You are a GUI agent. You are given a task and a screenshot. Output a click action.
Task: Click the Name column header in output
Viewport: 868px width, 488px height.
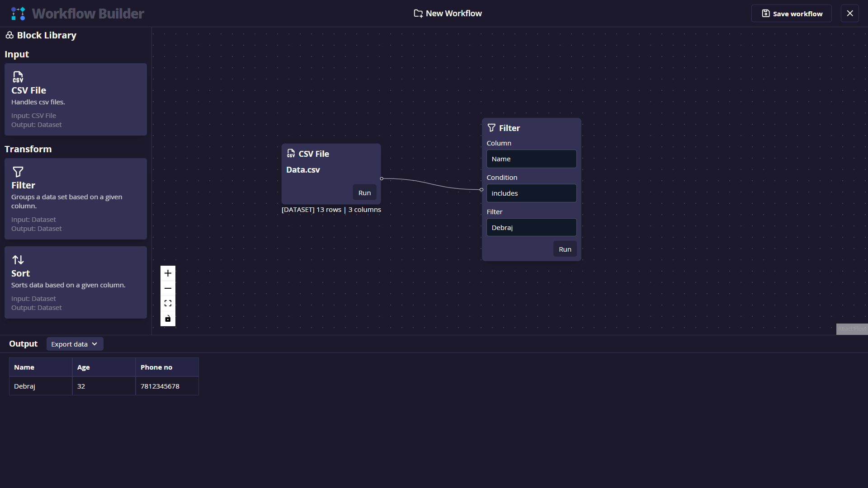click(24, 367)
